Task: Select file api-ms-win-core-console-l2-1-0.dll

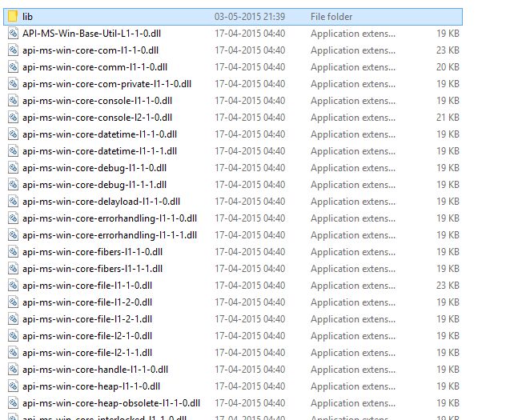Action: 97,118
